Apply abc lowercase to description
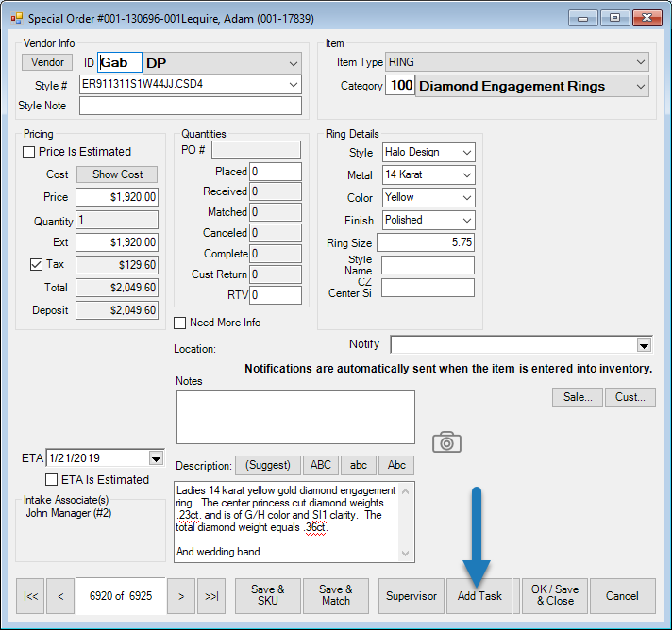672x630 pixels. tap(358, 465)
